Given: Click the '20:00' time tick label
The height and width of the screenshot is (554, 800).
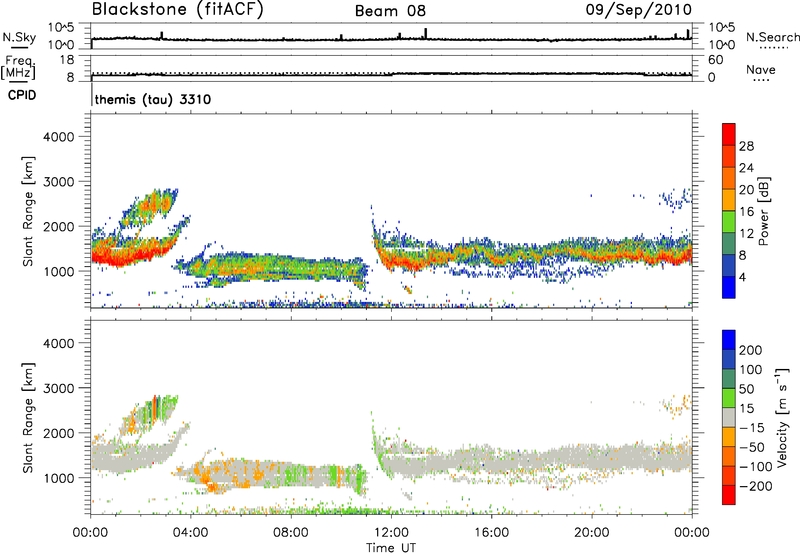Looking at the screenshot, I should pyautogui.click(x=592, y=533).
